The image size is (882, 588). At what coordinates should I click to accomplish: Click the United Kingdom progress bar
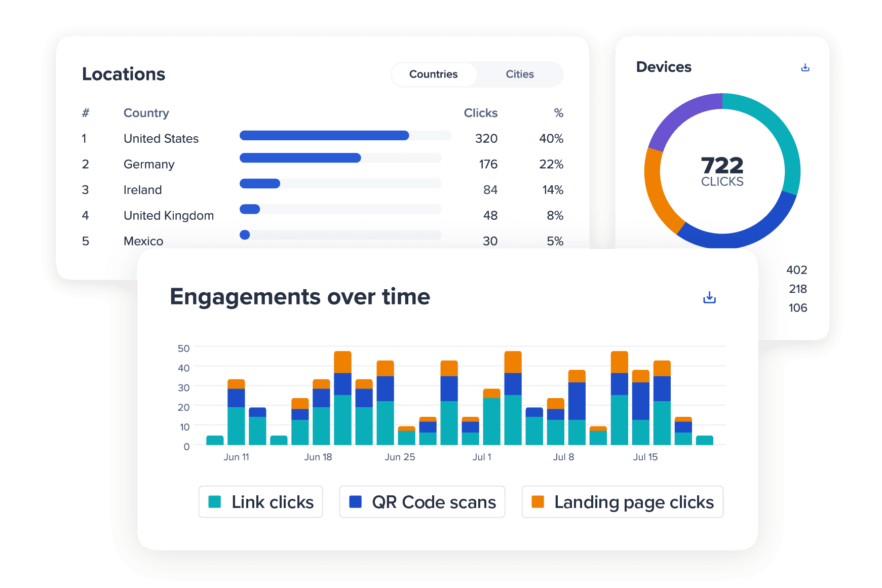(x=340, y=209)
